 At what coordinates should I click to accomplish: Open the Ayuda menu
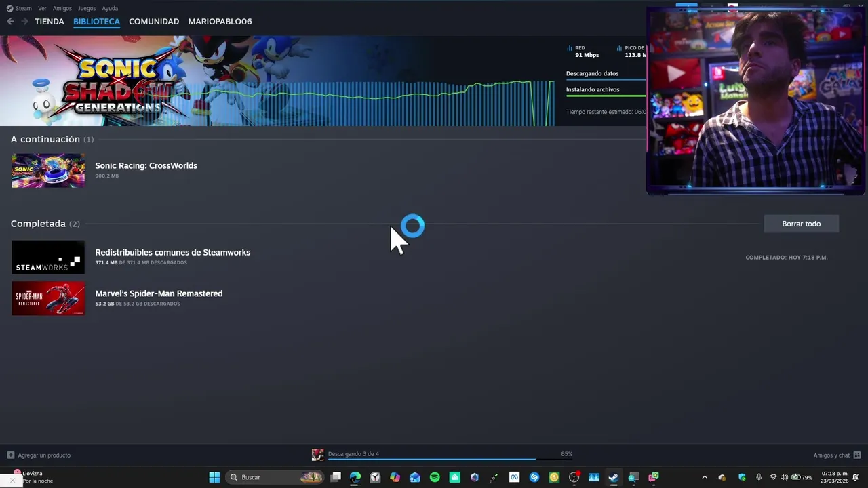(110, 8)
